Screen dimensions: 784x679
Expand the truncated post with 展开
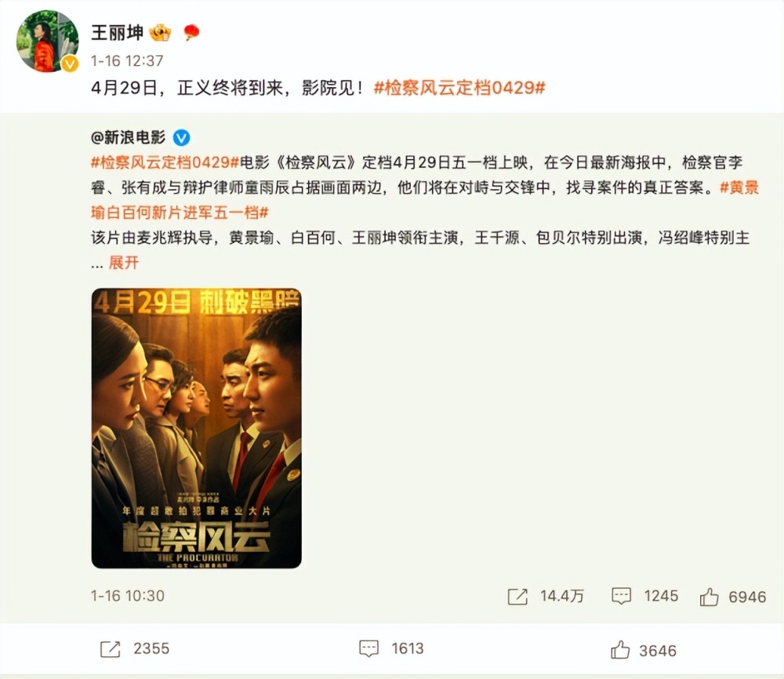tap(124, 263)
